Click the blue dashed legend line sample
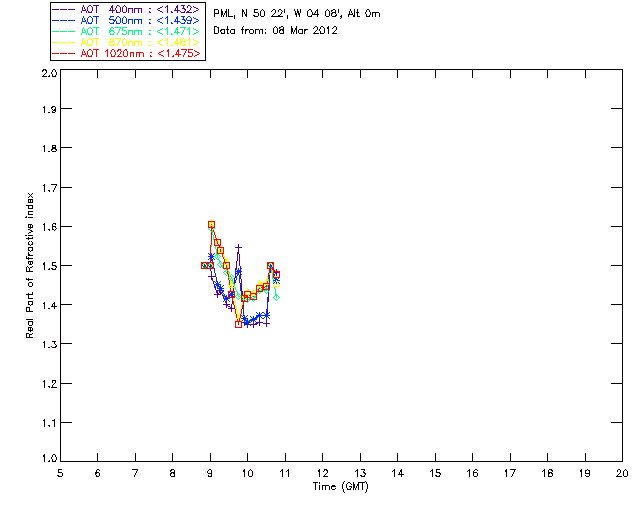640x512 pixels. tap(64, 21)
